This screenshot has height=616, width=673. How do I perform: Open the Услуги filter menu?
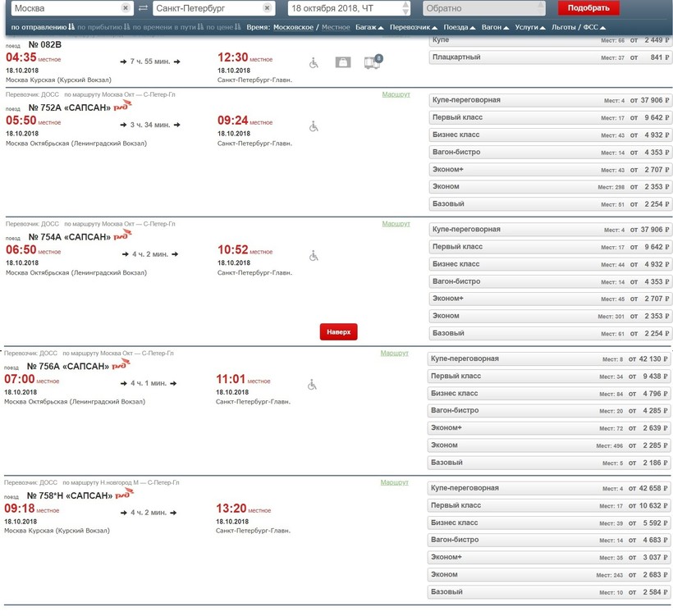coord(530,27)
